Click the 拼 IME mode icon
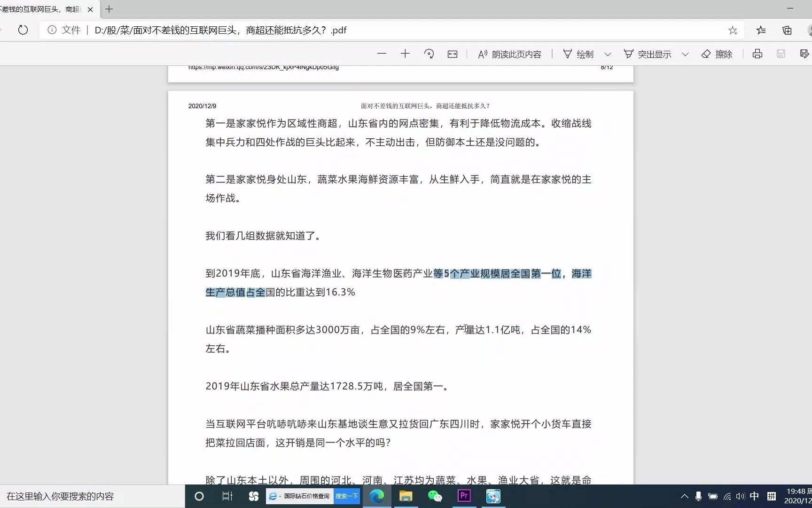 pyautogui.click(x=771, y=496)
